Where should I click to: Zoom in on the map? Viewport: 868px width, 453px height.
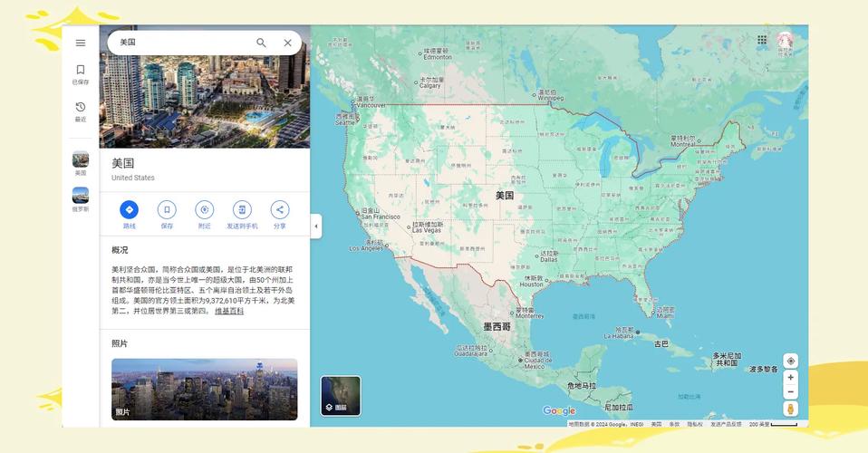pos(790,377)
